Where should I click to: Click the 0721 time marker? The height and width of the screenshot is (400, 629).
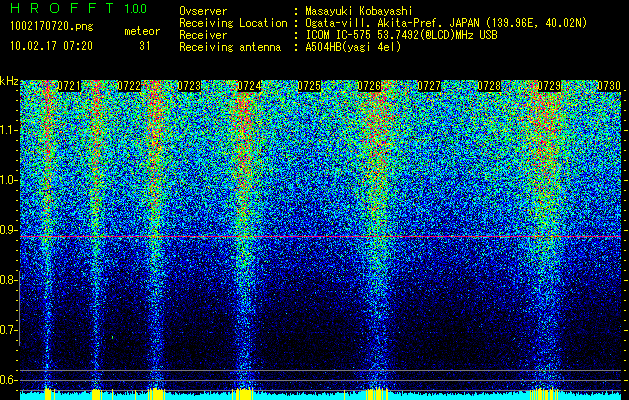(69, 86)
